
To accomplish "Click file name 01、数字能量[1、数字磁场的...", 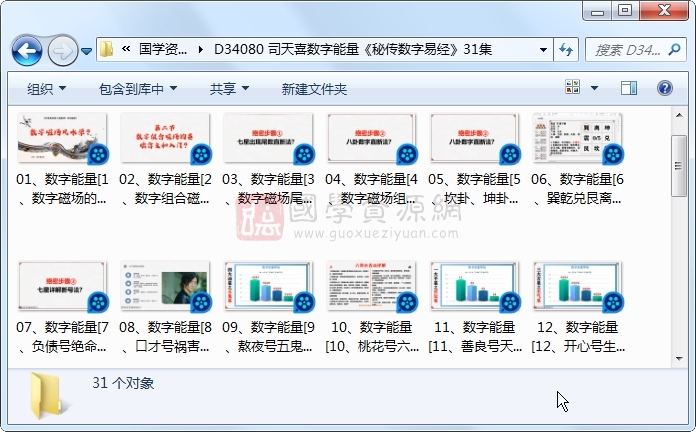I will tap(62, 189).
